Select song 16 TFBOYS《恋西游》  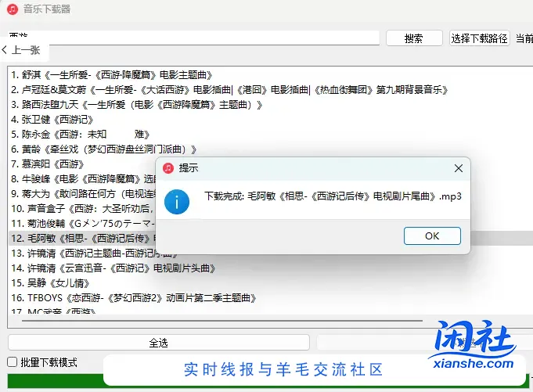point(134,298)
